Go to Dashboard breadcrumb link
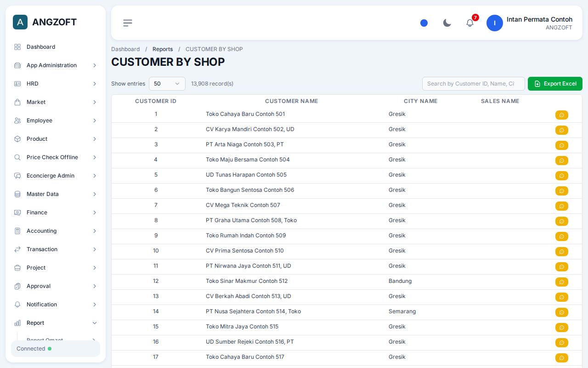The width and height of the screenshot is (588, 368). 125,49
